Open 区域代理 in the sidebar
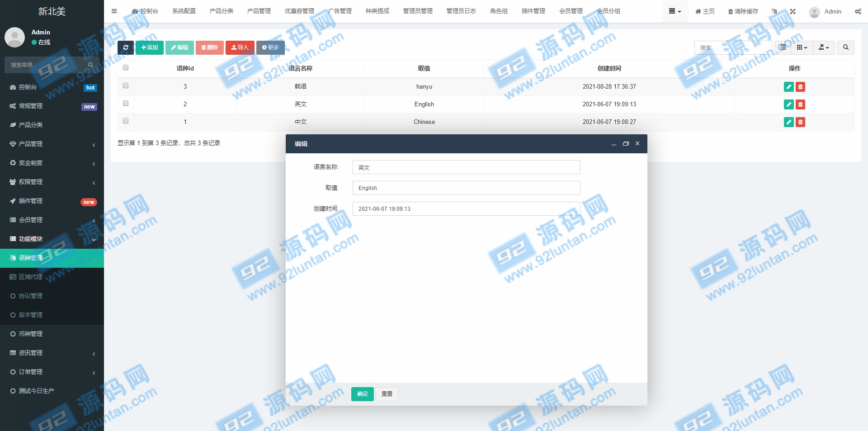868x431 pixels. click(x=52, y=277)
